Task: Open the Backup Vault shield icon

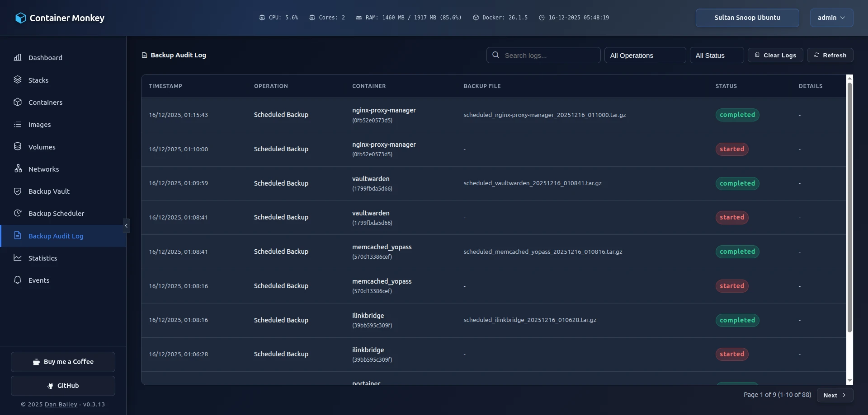Action: pos(18,191)
